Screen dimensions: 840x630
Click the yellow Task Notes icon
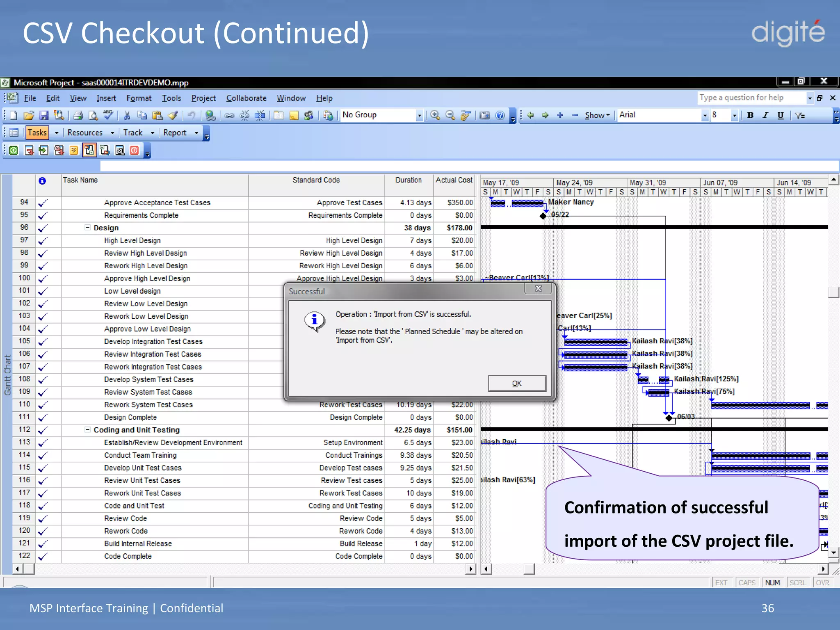pyautogui.click(x=294, y=115)
